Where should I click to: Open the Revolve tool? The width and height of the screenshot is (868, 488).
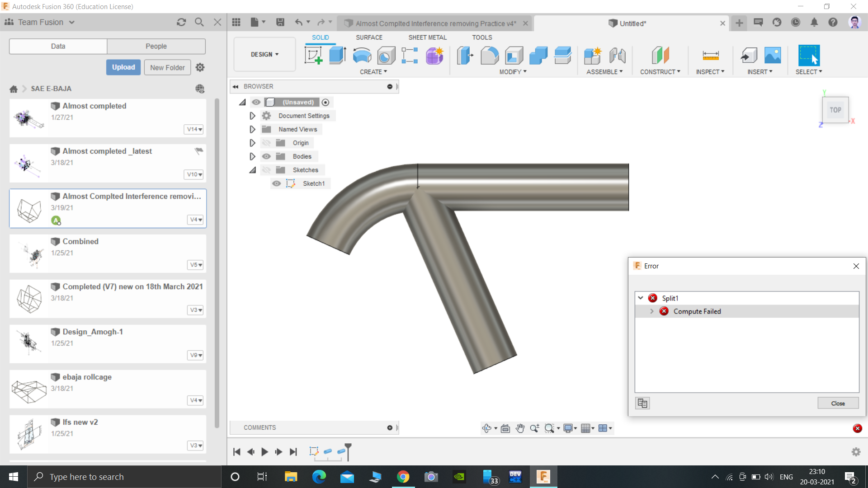coord(362,55)
